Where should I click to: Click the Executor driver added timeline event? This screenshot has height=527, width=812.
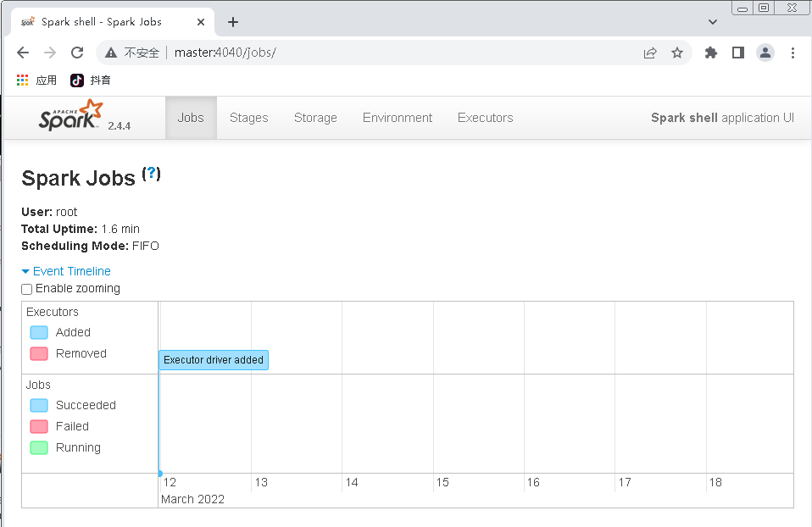214,360
